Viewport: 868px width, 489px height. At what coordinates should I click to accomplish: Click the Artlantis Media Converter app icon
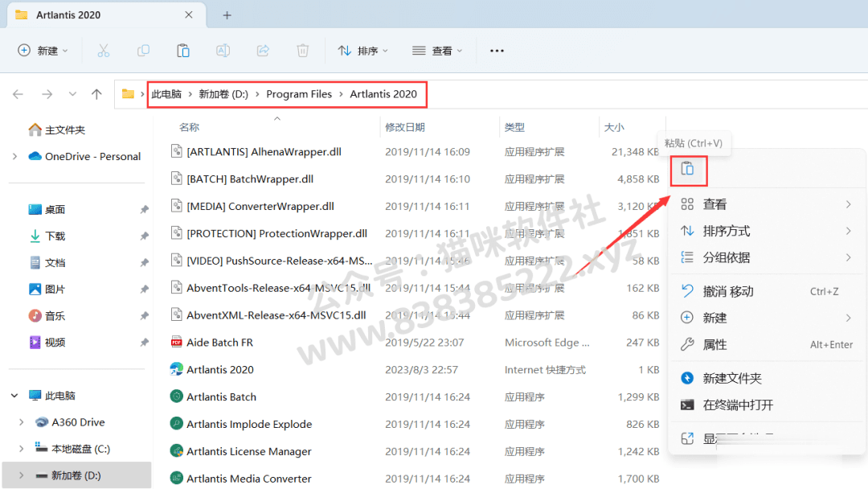pos(177,478)
